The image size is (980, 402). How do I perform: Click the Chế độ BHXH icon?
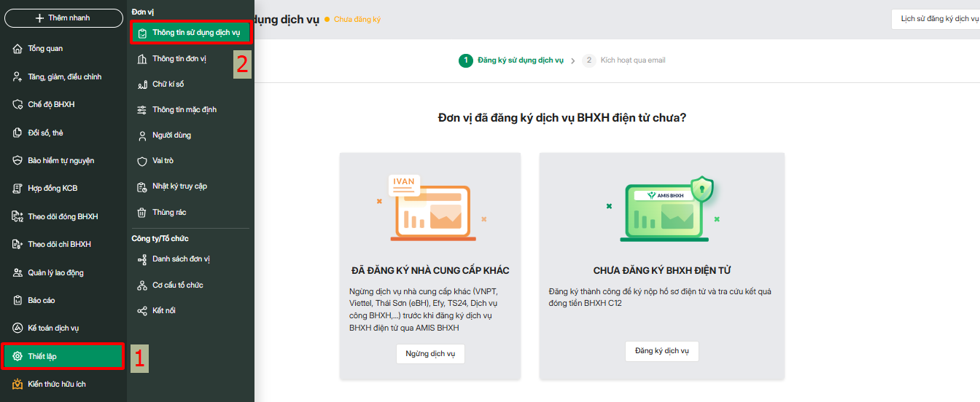click(x=17, y=105)
